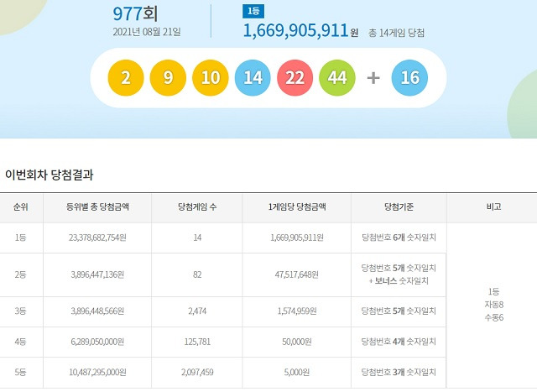Click the 1등 row per-game prize 1,669,905,911원
The height and width of the screenshot is (392, 537).
(x=297, y=238)
